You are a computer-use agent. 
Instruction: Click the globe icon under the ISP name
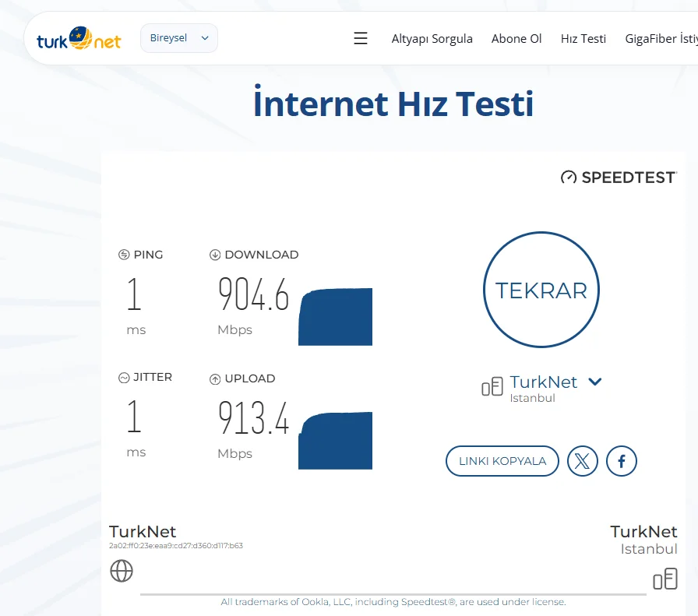(x=122, y=571)
